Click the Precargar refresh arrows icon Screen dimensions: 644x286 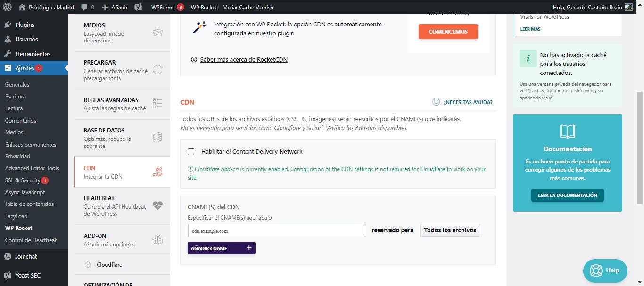pos(158,70)
